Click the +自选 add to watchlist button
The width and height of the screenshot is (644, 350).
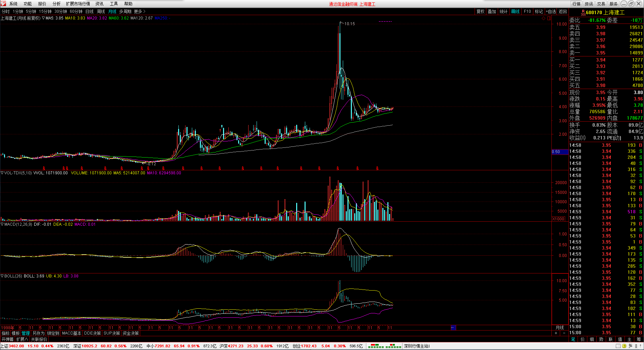click(x=551, y=11)
